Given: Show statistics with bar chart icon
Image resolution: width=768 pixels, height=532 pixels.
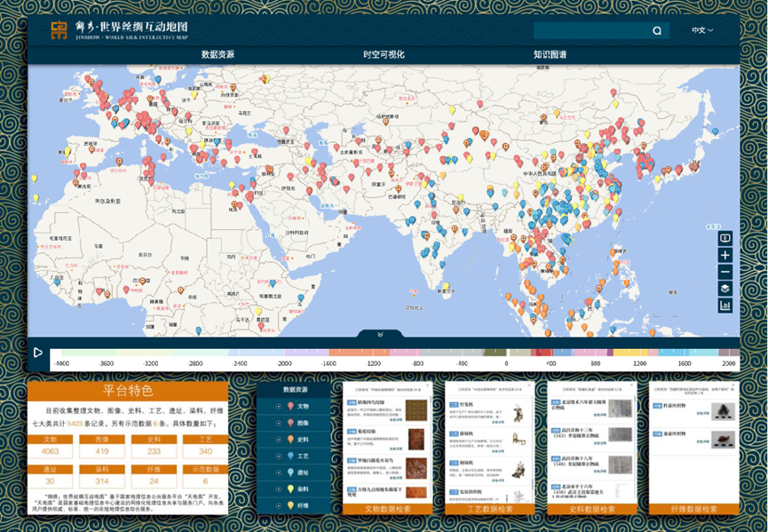Looking at the screenshot, I should click(725, 306).
